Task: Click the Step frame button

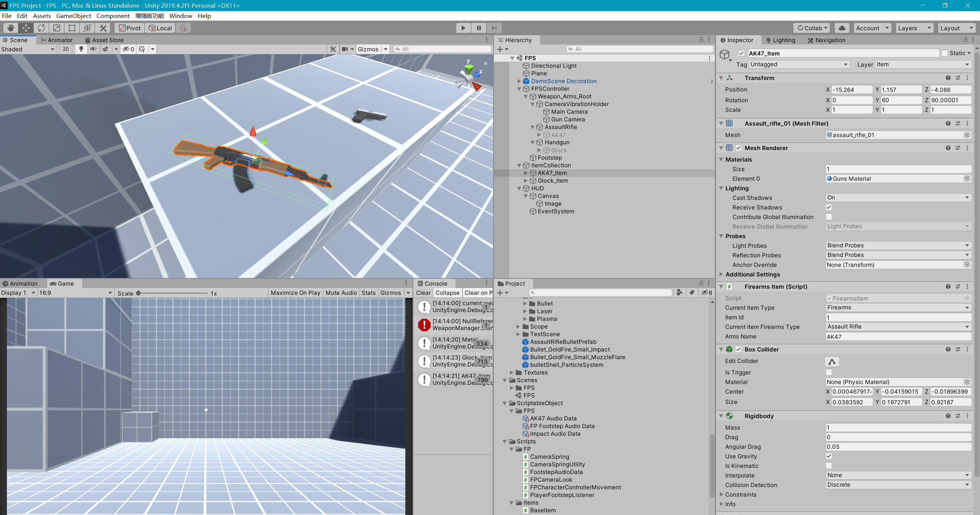Action: pyautogui.click(x=494, y=28)
